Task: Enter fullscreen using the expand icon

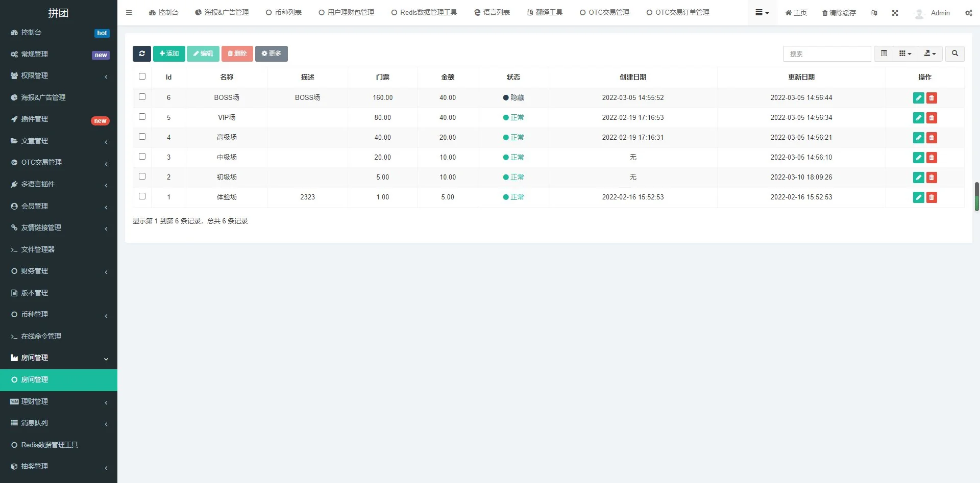Action: click(x=895, y=13)
